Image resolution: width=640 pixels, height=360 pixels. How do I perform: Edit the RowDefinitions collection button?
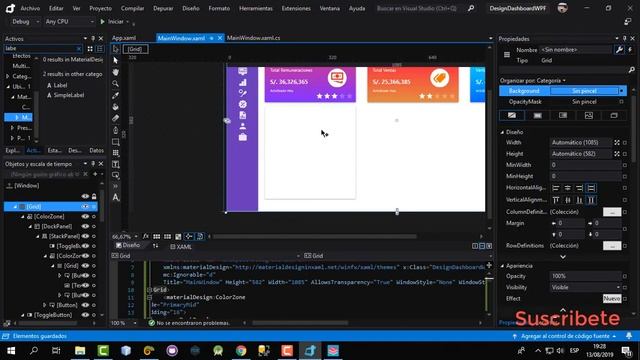point(612,246)
